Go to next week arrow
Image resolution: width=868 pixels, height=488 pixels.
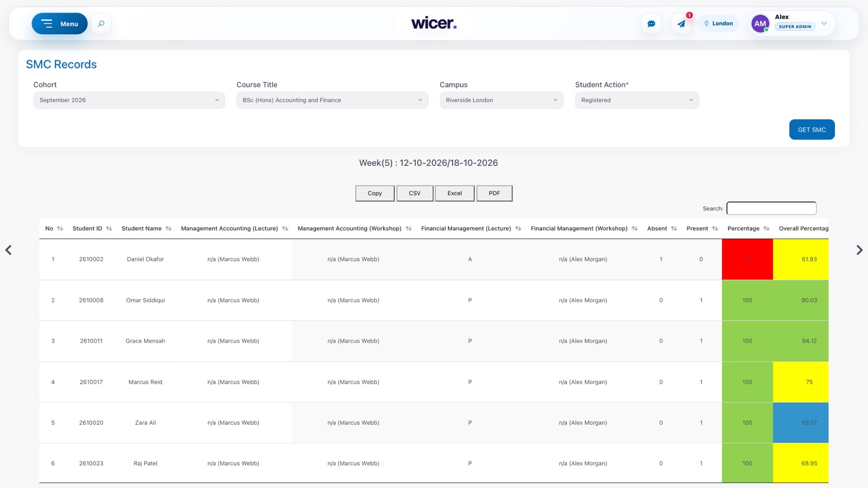(859, 250)
